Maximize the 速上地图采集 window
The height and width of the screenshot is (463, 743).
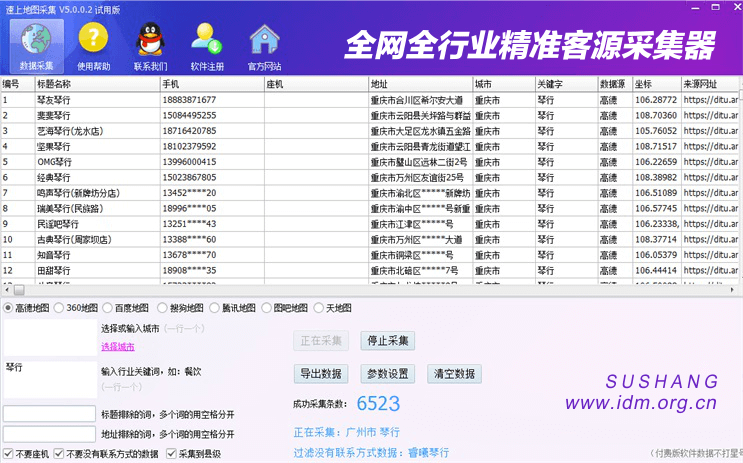(716, 8)
